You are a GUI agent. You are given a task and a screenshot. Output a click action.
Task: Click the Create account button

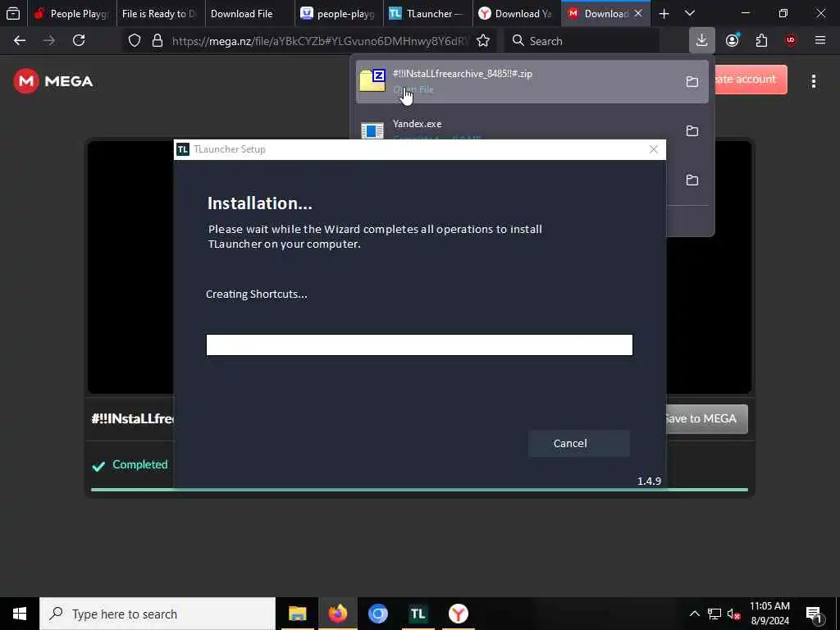click(x=751, y=80)
